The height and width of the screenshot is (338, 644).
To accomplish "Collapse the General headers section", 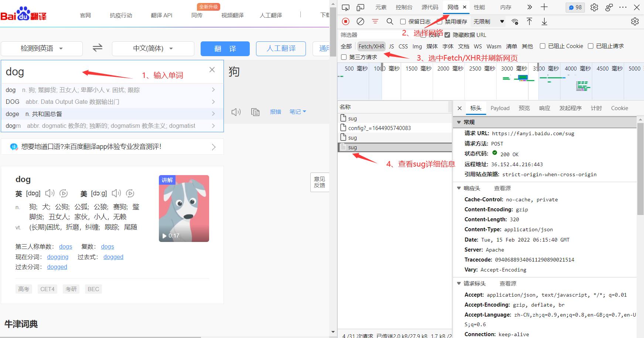I will point(459,122).
